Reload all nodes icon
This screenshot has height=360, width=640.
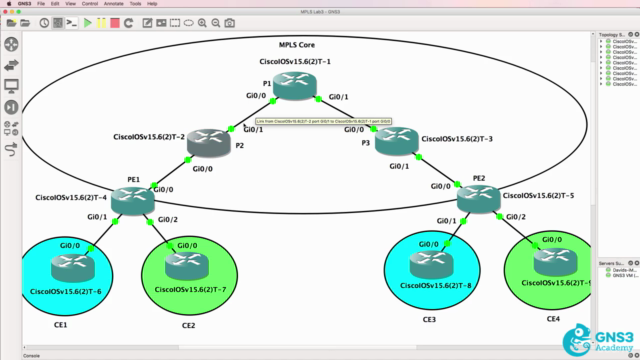click(129, 23)
